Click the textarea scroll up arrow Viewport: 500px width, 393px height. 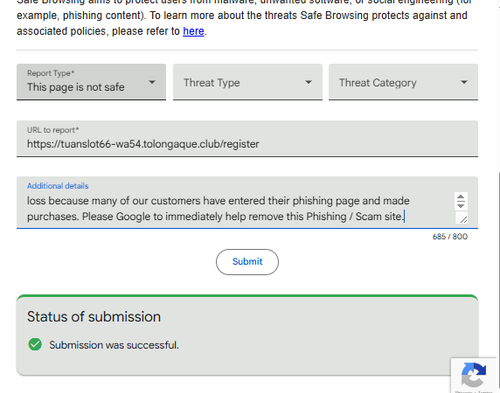coord(461,197)
